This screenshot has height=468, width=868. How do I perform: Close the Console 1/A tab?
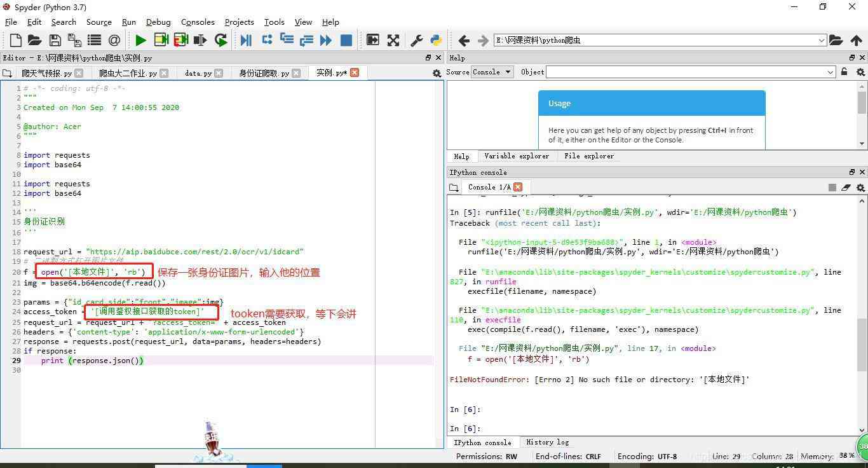[x=518, y=187]
